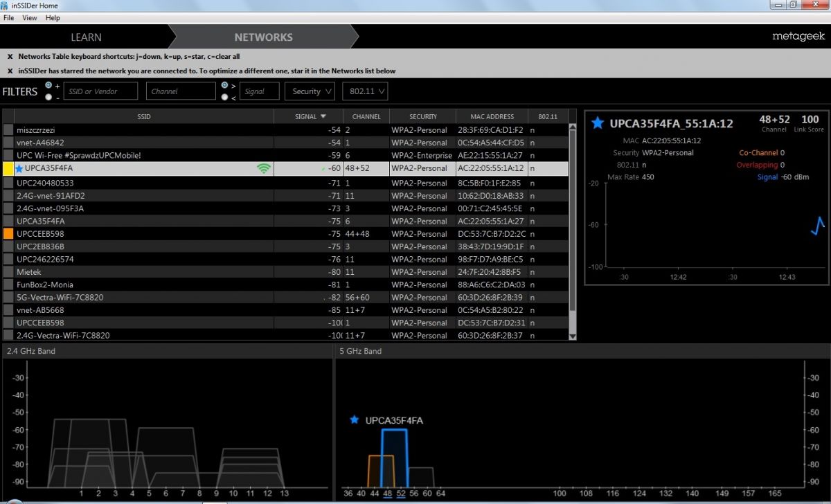Screen dimensions: 831x504
Task: Click the blue star in the 5 GHz graph
Action: 355,420
